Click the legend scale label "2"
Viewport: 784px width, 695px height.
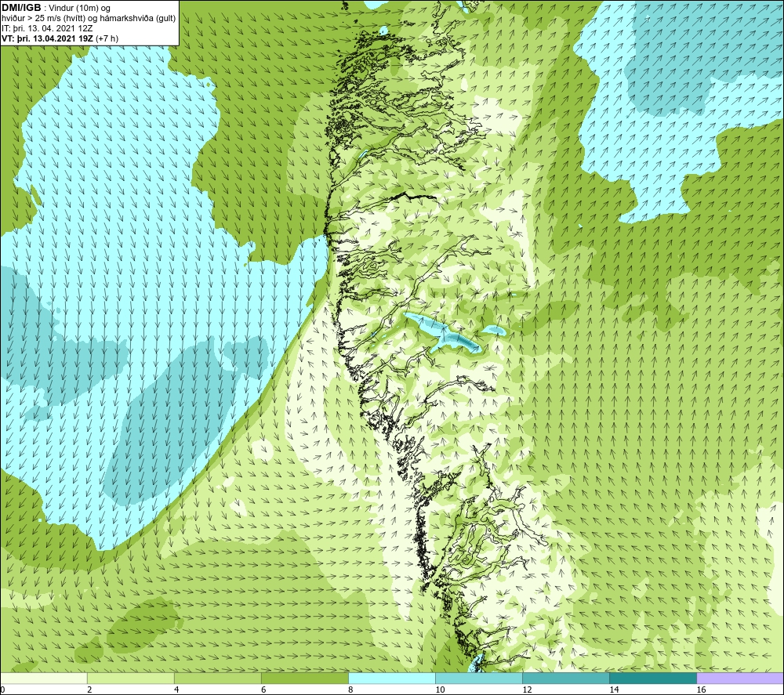89,690
